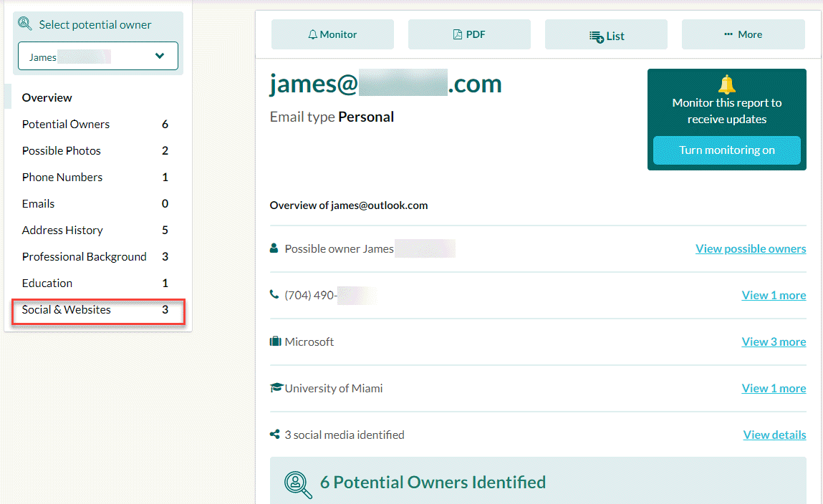Export the report as PDF
The width and height of the screenshot is (823, 504).
tap(469, 34)
